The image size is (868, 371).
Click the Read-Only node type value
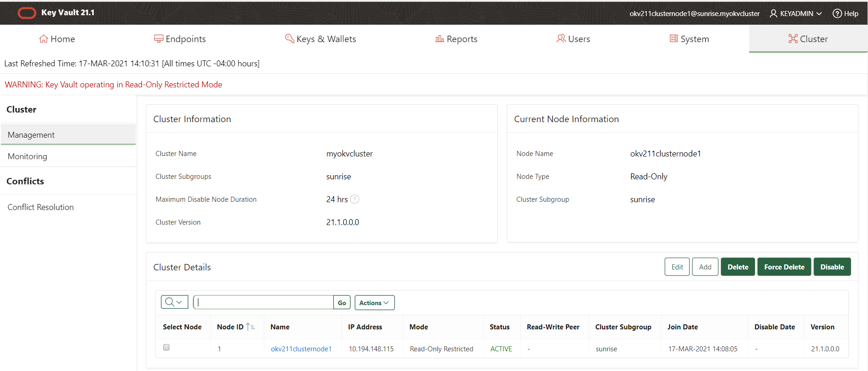coord(649,177)
